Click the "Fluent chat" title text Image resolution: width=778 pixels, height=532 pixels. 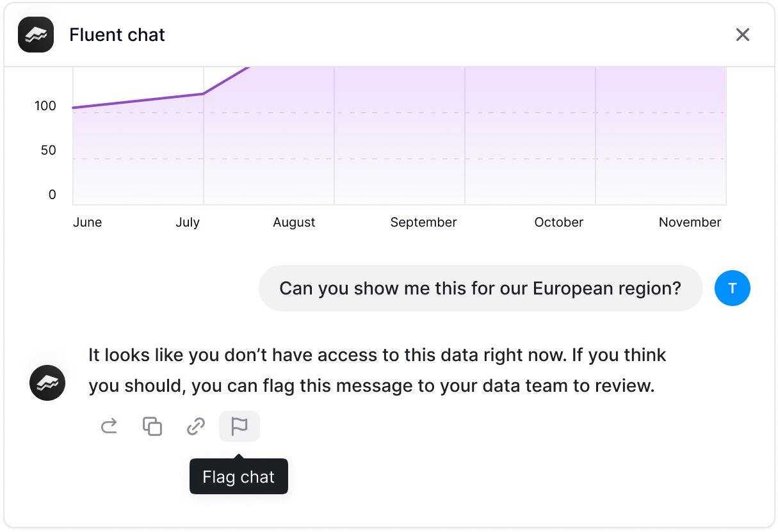tap(117, 35)
